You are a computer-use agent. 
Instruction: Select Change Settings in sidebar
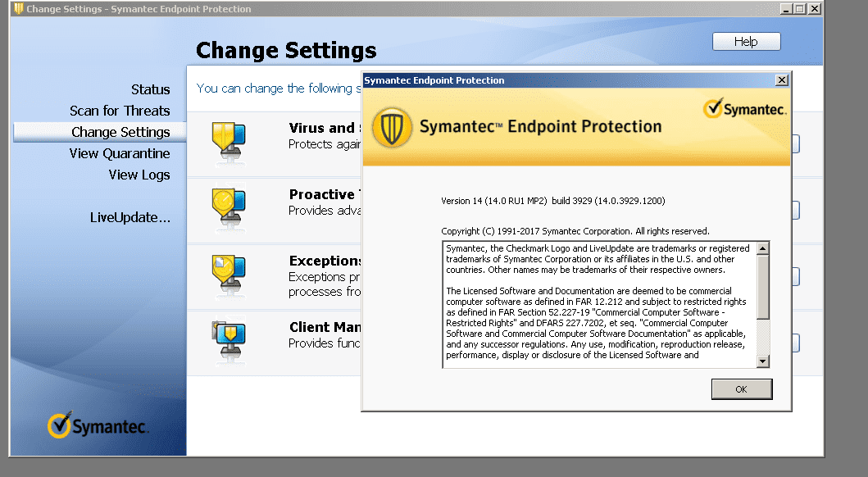coord(120,132)
